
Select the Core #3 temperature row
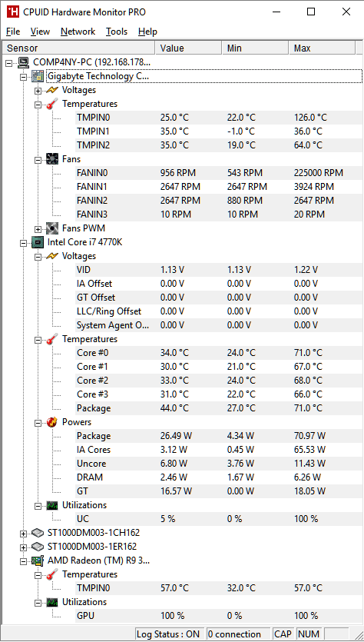tap(218, 394)
